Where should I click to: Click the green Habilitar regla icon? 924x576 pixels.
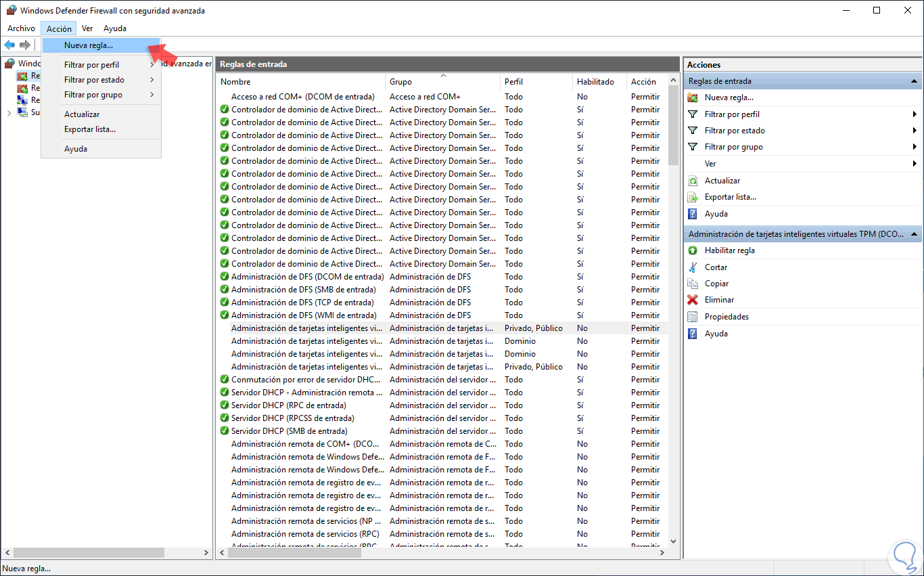pyautogui.click(x=693, y=250)
